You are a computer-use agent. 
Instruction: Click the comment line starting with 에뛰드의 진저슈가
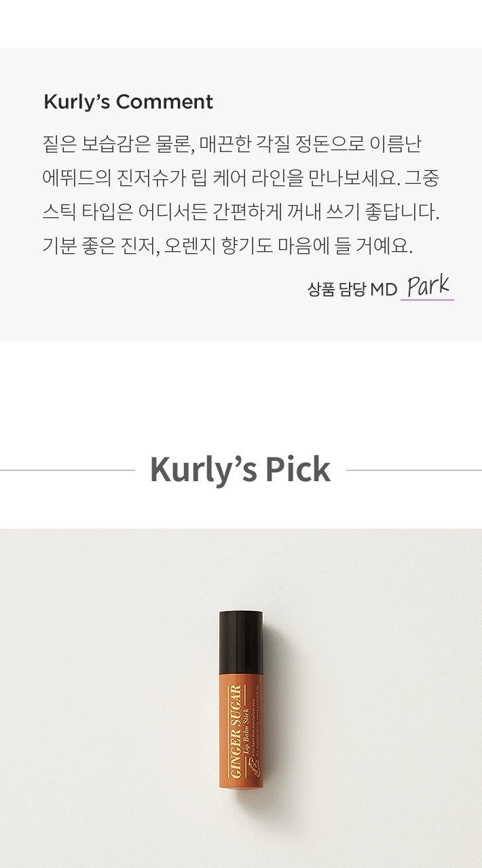[x=240, y=178]
